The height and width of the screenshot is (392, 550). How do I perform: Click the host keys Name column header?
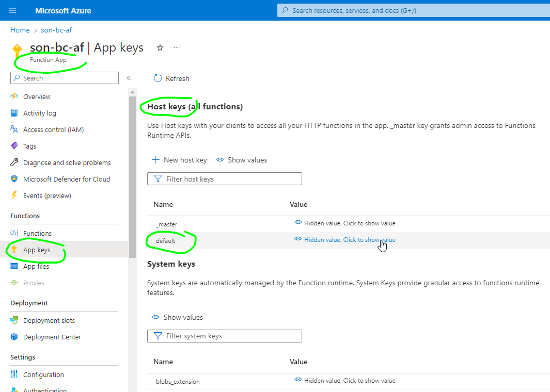click(163, 205)
